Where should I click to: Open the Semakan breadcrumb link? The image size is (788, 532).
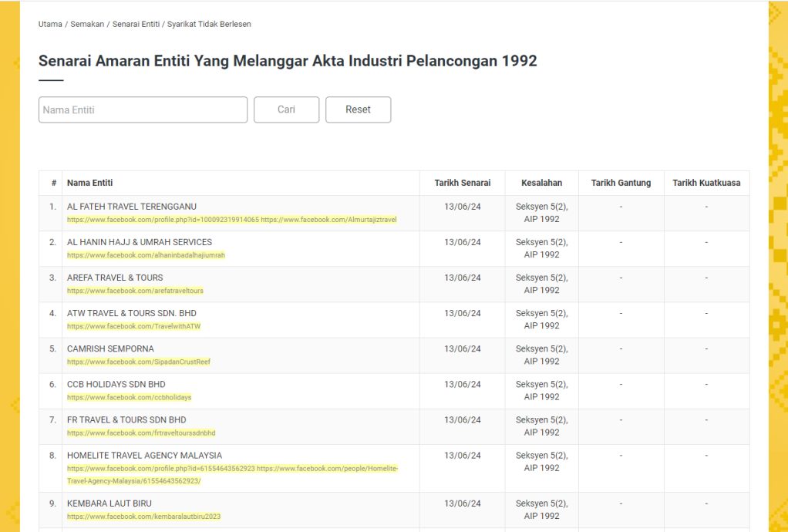87,24
